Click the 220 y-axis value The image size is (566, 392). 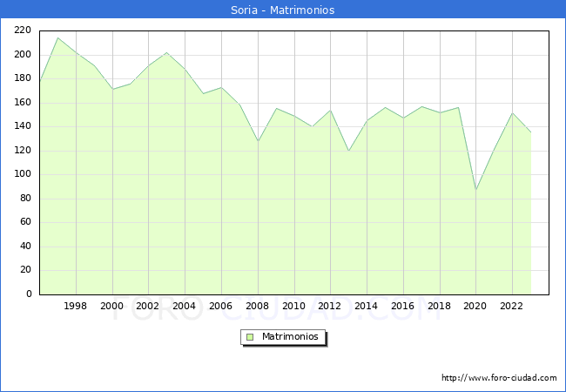tap(23, 30)
